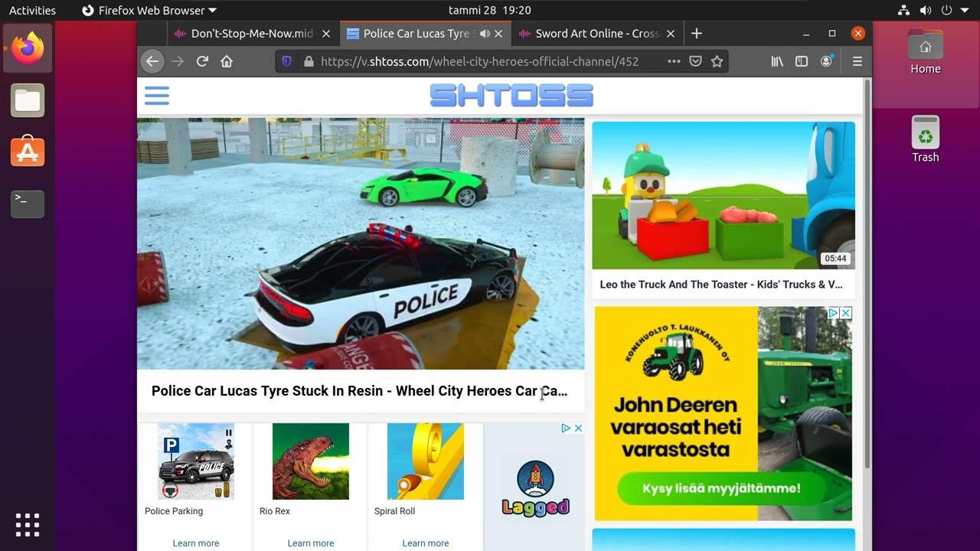The image size is (980, 551).
Task: Bookmark this page with the star
Action: click(x=717, y=61)
